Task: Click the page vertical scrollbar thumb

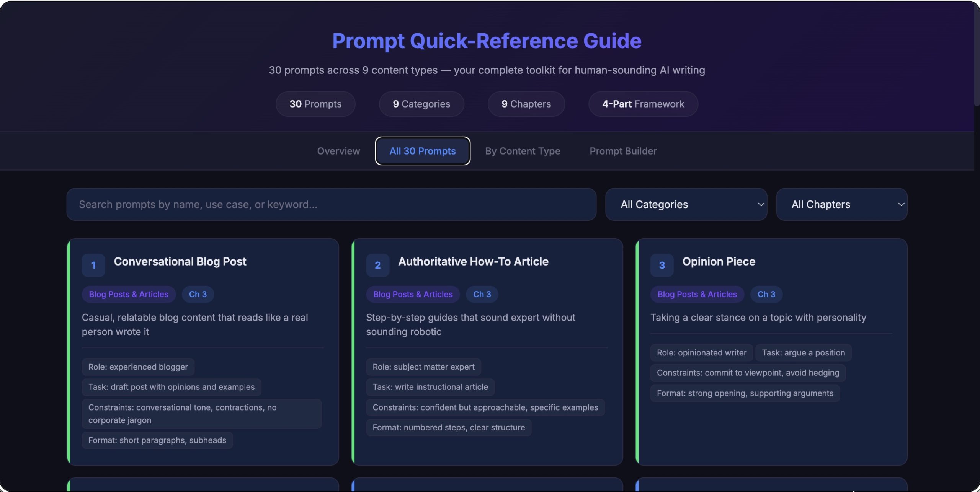Action: tap(977, 54)
